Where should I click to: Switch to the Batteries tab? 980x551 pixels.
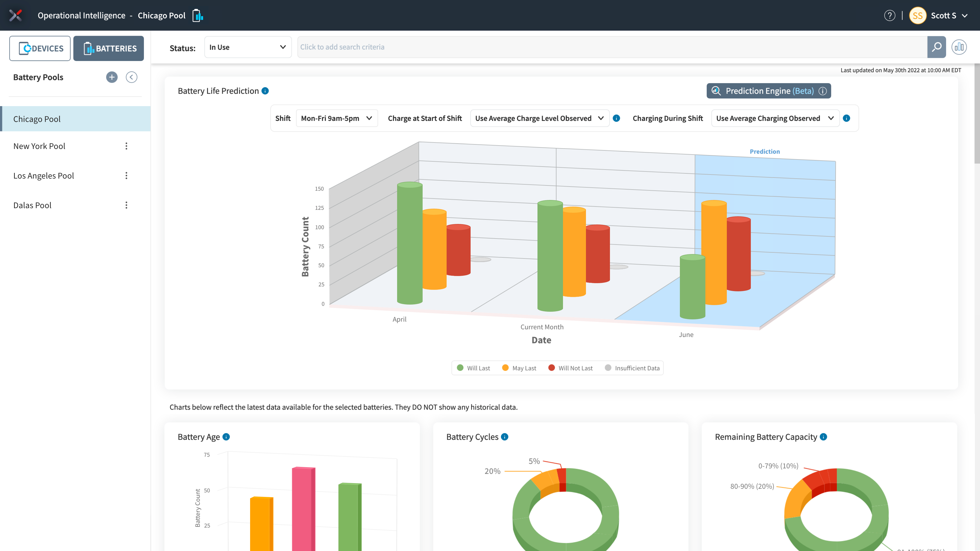pyautogui.click(x=108, y=48)
